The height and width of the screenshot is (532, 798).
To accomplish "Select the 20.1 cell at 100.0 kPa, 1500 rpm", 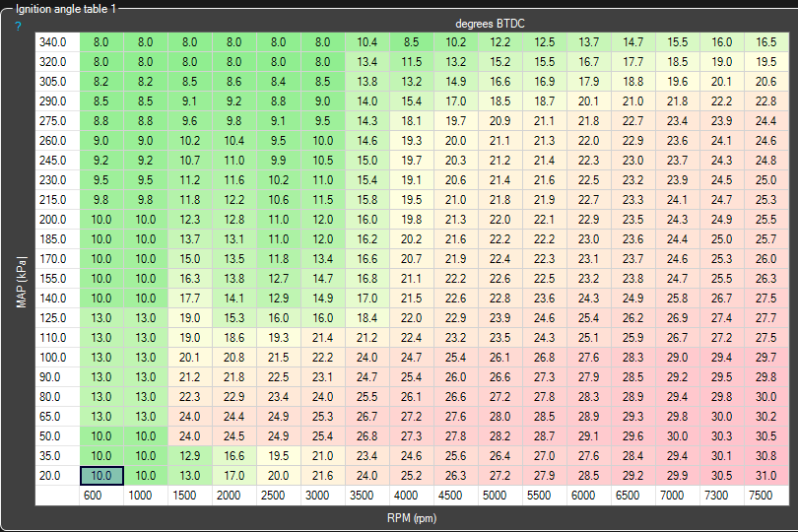I will [190, 357].
